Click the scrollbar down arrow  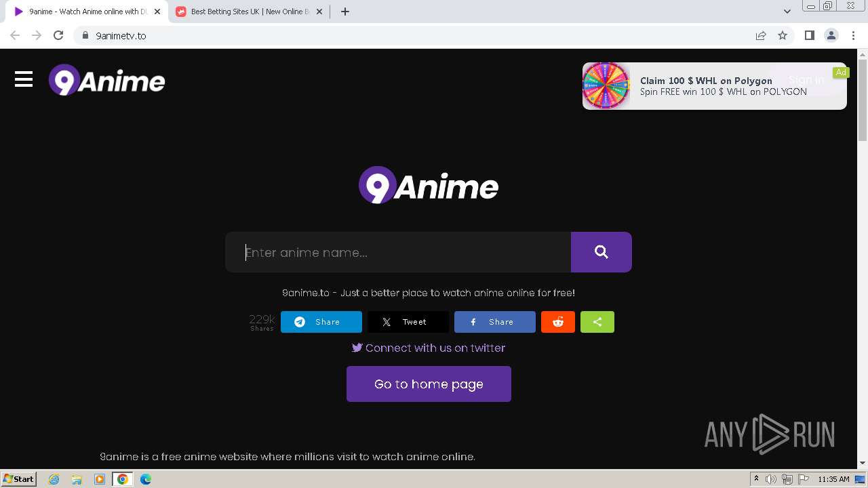(863, 463)
